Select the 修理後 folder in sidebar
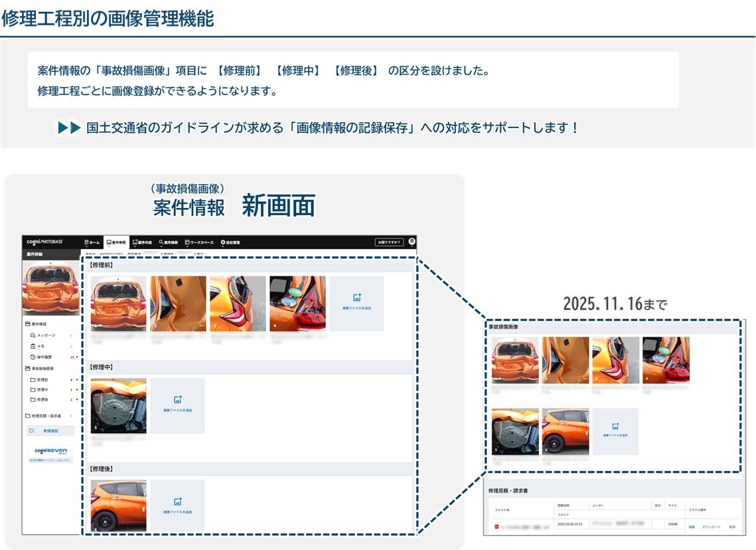The image size is (756, 550). (x=42, y=399)
